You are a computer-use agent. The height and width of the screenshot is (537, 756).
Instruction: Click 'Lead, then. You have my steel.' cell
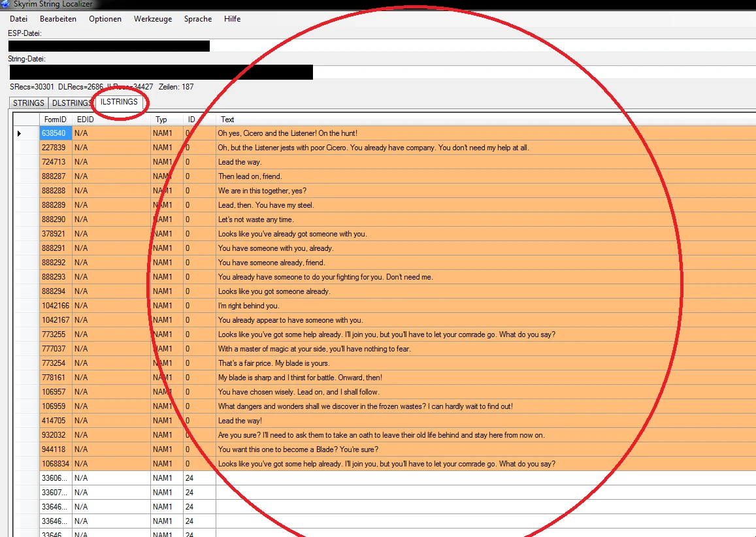(486, 205)
